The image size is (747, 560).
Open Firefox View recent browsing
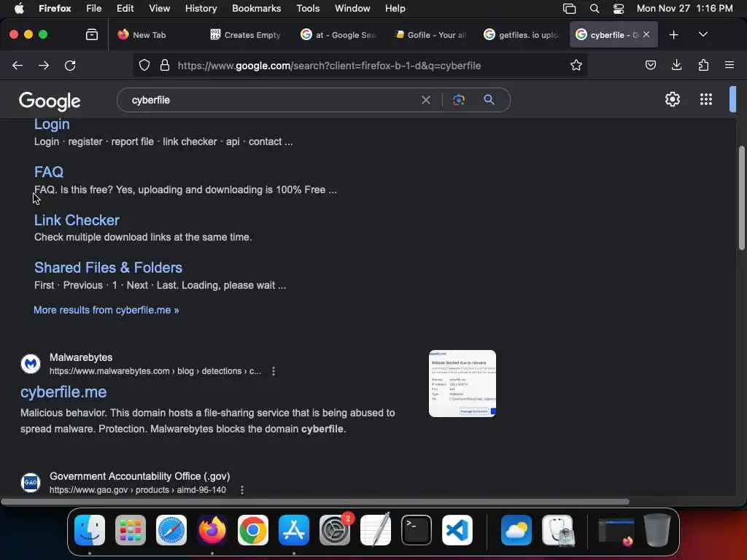(92, 35)
